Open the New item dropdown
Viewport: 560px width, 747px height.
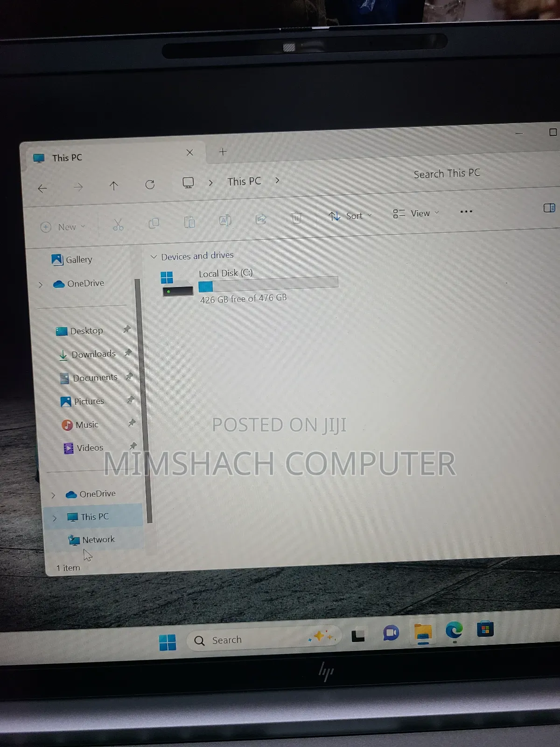[63, 227]
